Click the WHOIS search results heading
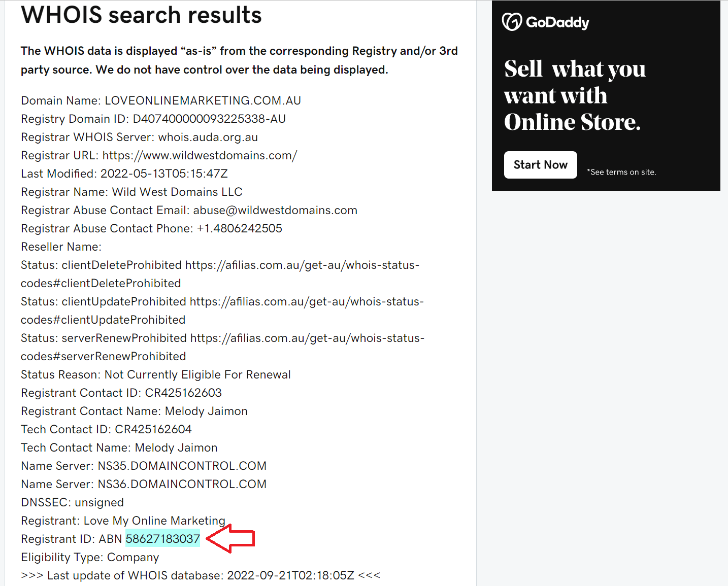 pos(141,14)
